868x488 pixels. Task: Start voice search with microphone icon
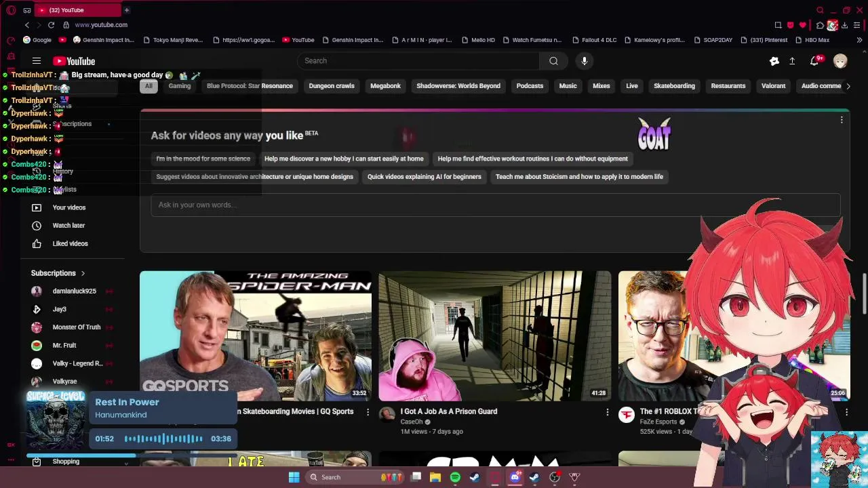coord(584,61)
